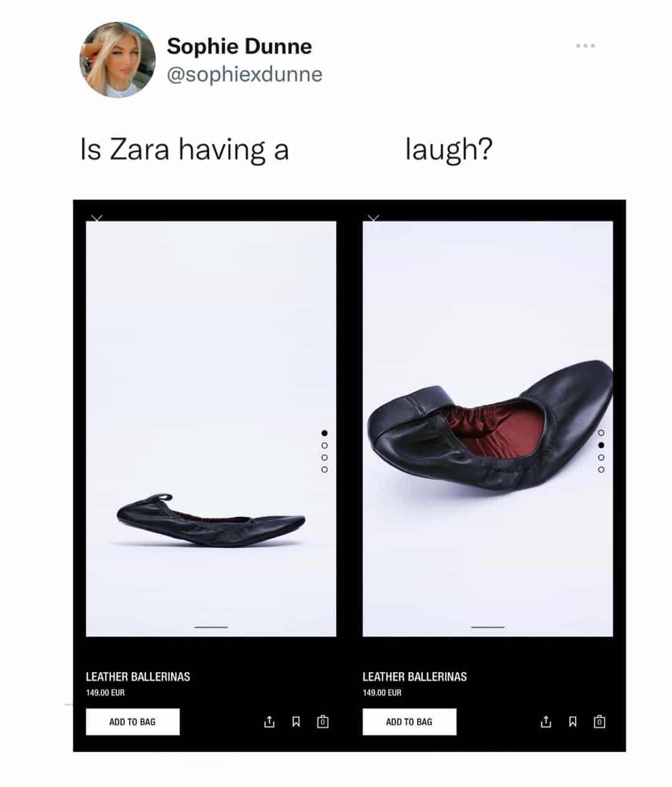The height and width of the screenshot is (787, 672).
Task: Select third image dot in right product gallery
Action: 601,458
